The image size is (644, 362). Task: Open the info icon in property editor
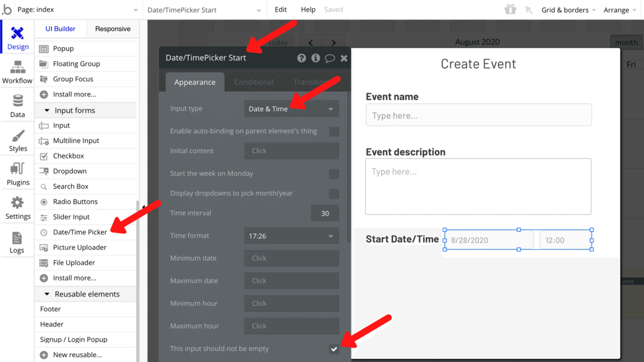click(x=316, y=58)
